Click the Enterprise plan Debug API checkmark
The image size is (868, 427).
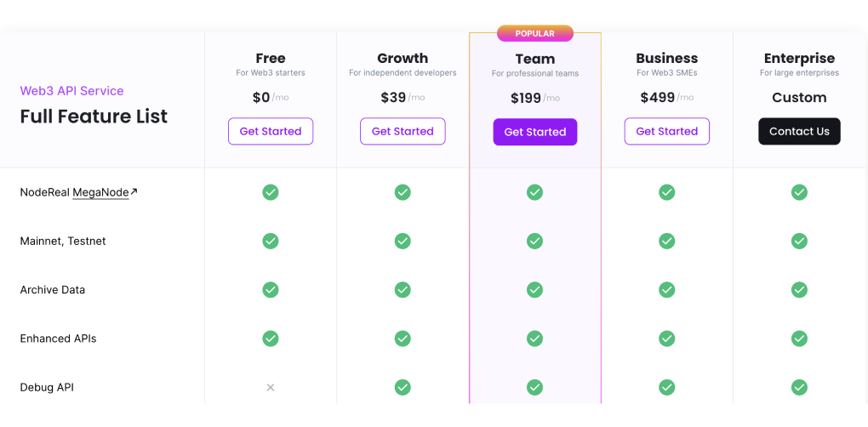click(x=799, y=388)
